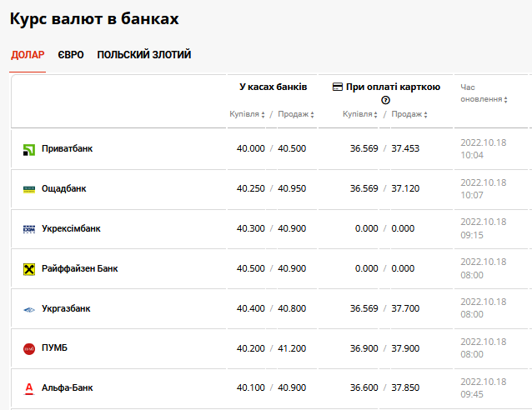532x410 pixels.
Task: Open the Приватбанк link
Action: (68, 149)
